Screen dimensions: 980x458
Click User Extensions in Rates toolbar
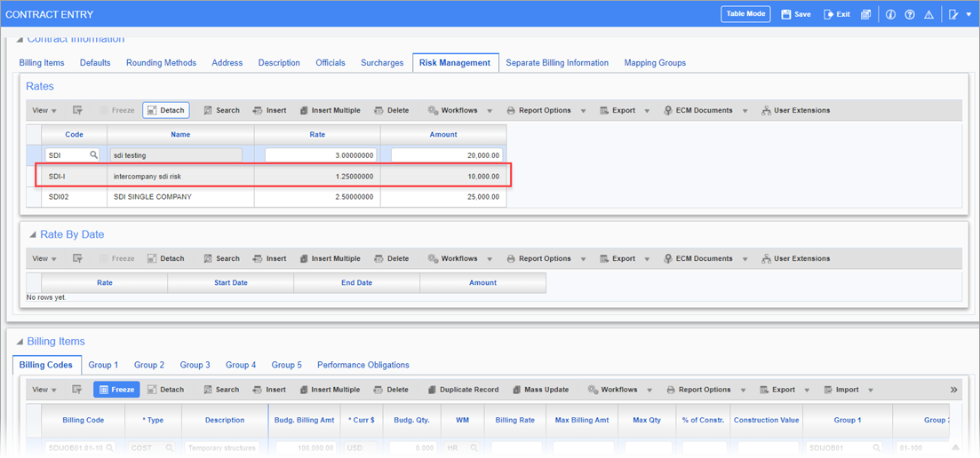pos(795,110)
